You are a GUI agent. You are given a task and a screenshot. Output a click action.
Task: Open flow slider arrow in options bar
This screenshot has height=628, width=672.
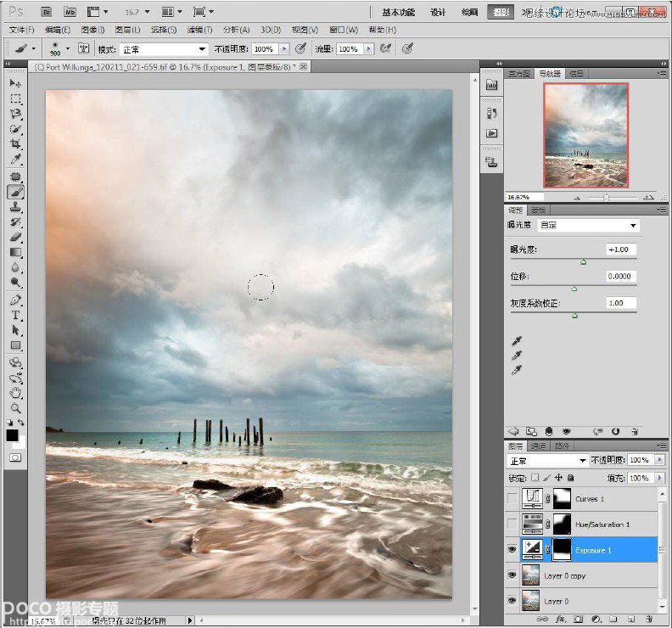point(368,49)
